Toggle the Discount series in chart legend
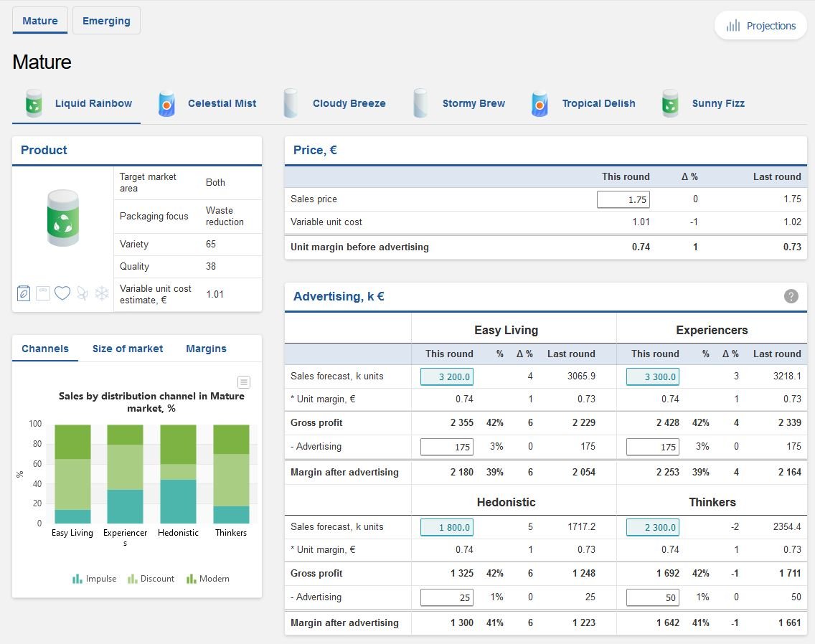 tap(151, 579)
